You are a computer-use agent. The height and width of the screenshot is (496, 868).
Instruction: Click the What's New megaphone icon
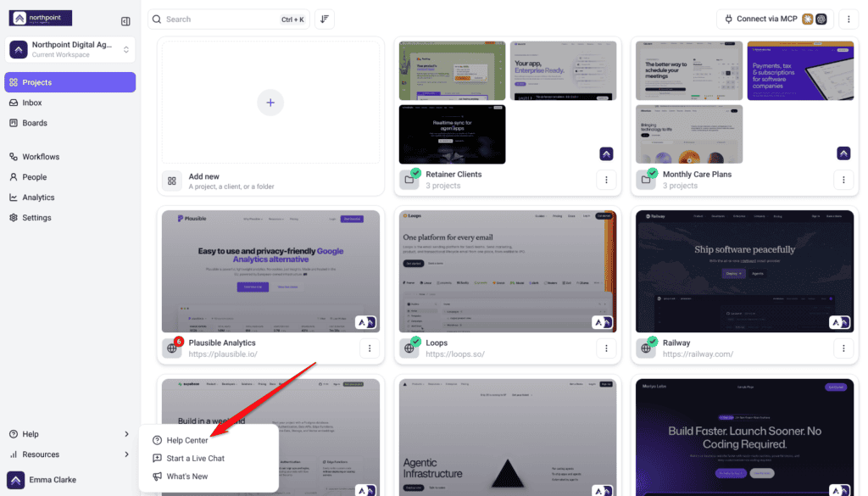point(157,476)
